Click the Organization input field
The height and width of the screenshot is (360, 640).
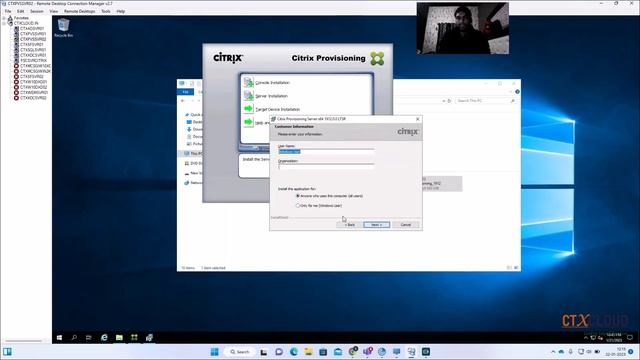click(326, 167)
